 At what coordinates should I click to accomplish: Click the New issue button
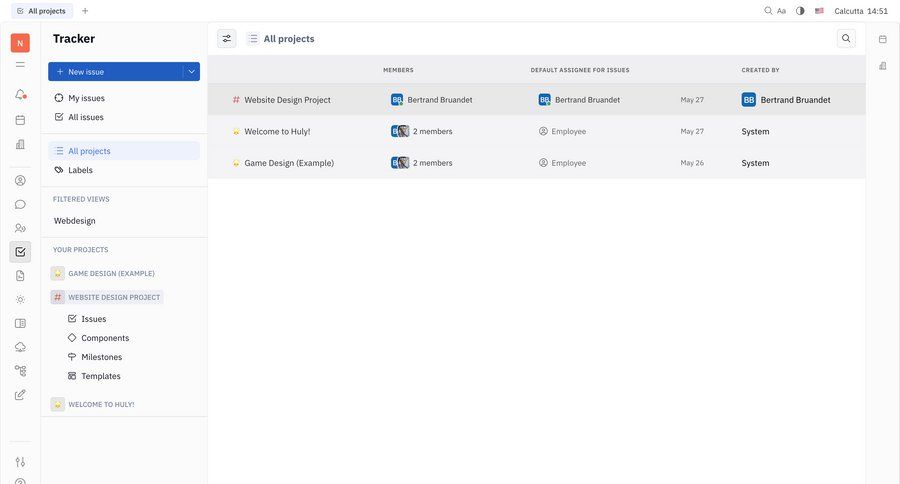click(115, 72)
